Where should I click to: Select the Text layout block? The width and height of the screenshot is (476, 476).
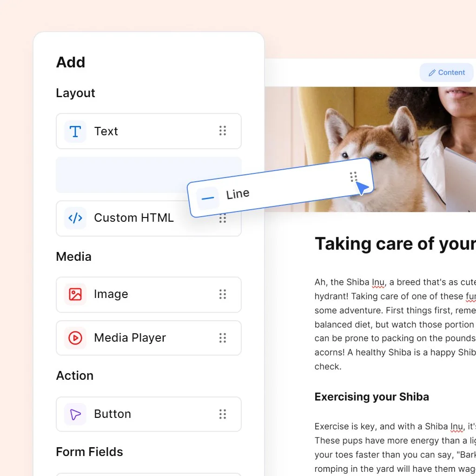point(149,131)
